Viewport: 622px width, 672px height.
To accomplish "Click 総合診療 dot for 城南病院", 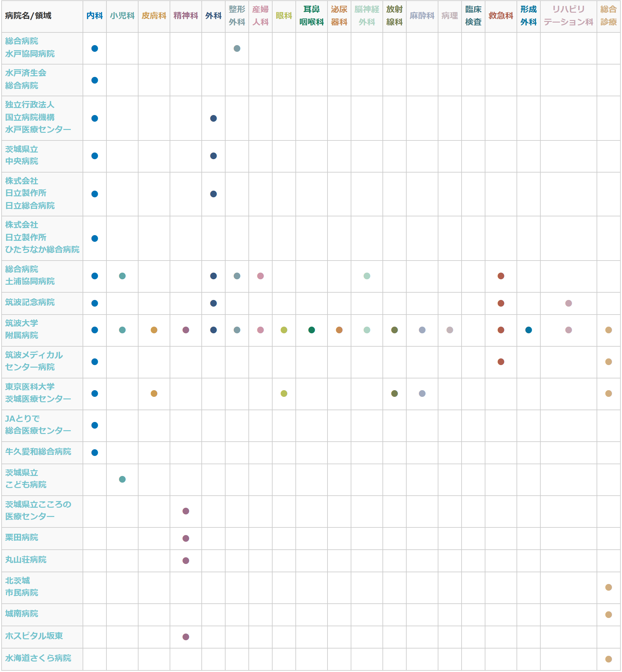I will point(609,615).
